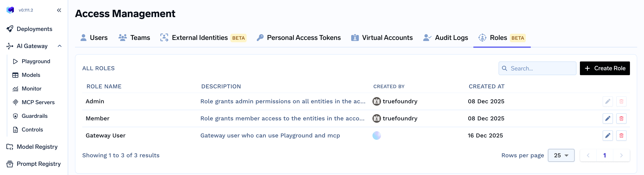The image size is (644, 175).
Task: Collapse the AI Gateway menu
Action: point(59,46)
